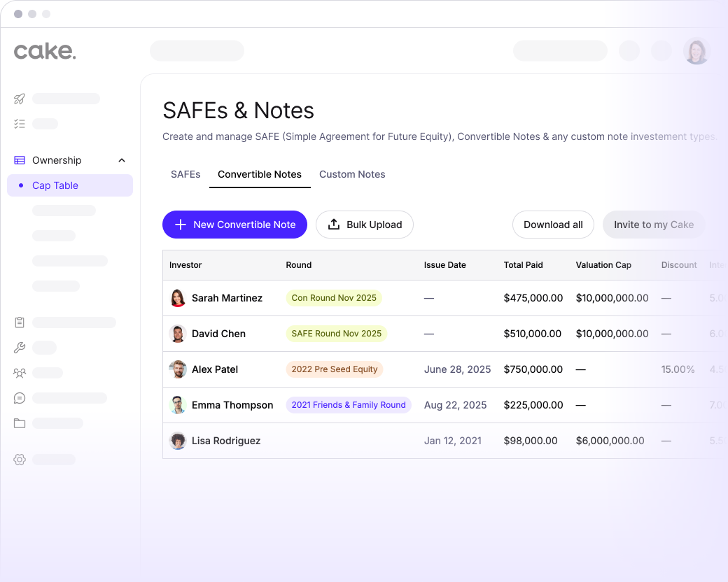Select Sarah Martinez's investor row
728x582 pixels.
coord(227,298)
